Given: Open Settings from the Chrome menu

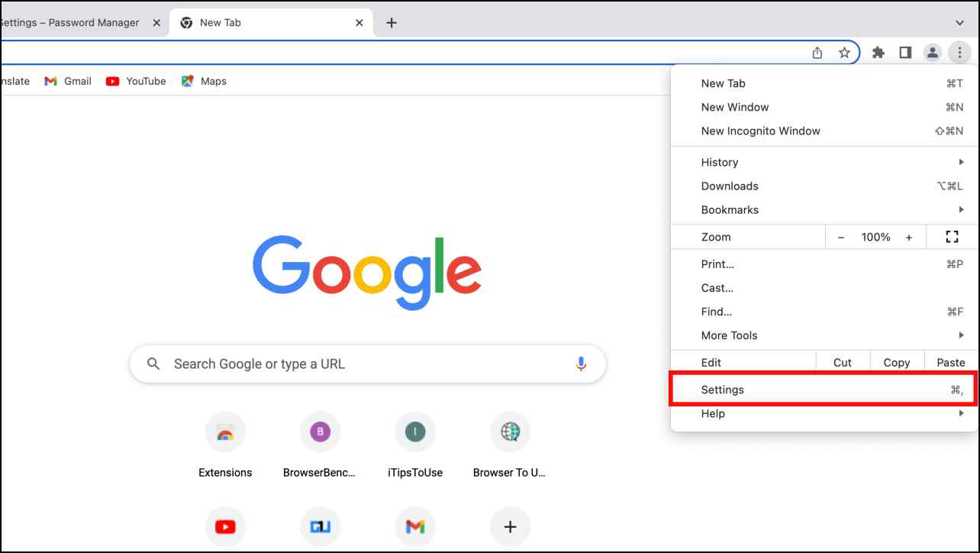Looking at the screenshot, I should (824, 390).
